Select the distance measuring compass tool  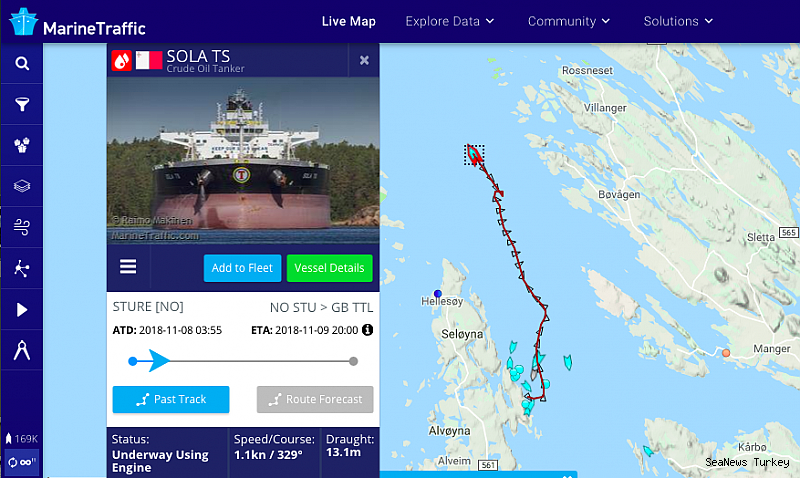(21, 350)
